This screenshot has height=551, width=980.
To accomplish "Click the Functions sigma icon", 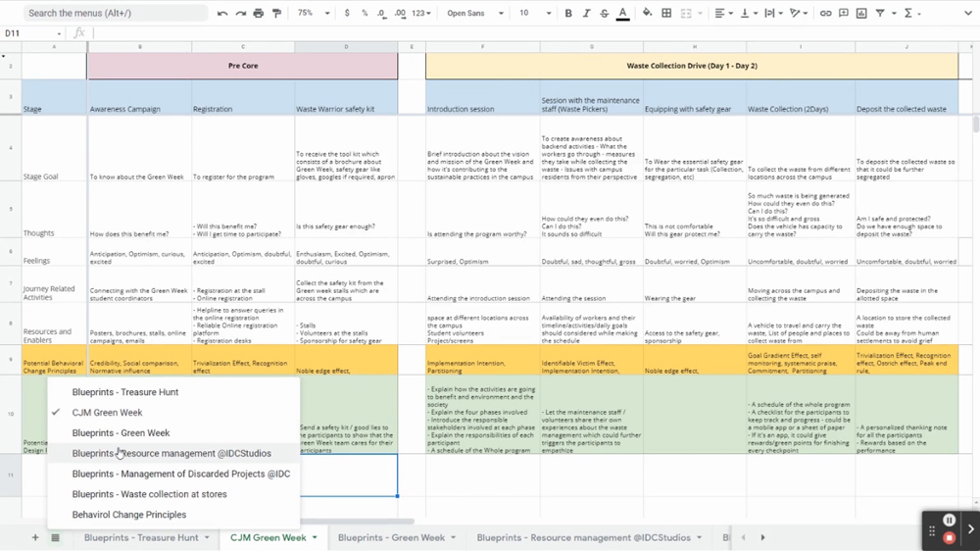I will [x=908, y=13].
